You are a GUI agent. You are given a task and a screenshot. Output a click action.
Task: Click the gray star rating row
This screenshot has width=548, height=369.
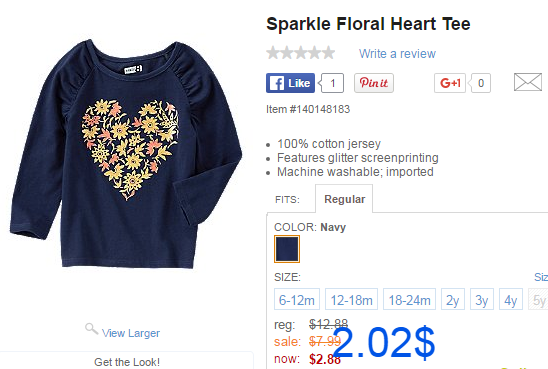point(301,53)
